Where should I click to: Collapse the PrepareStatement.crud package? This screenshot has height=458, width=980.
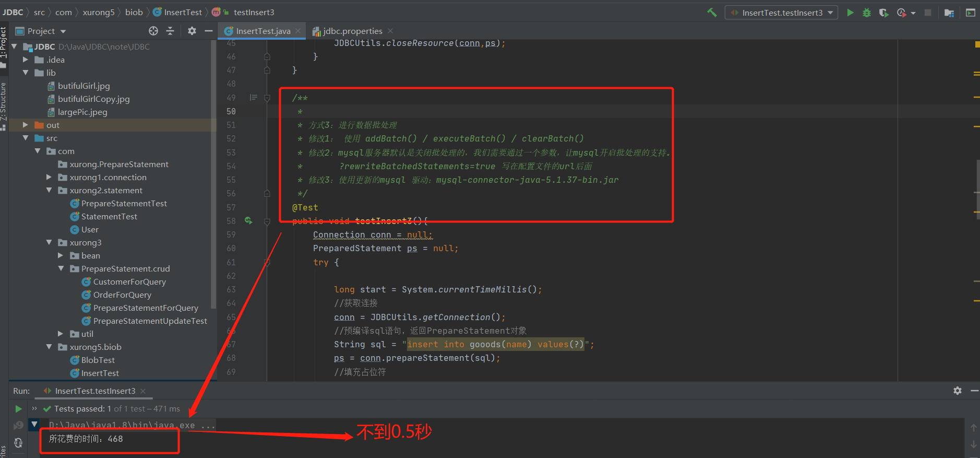[x=61, y=268]
